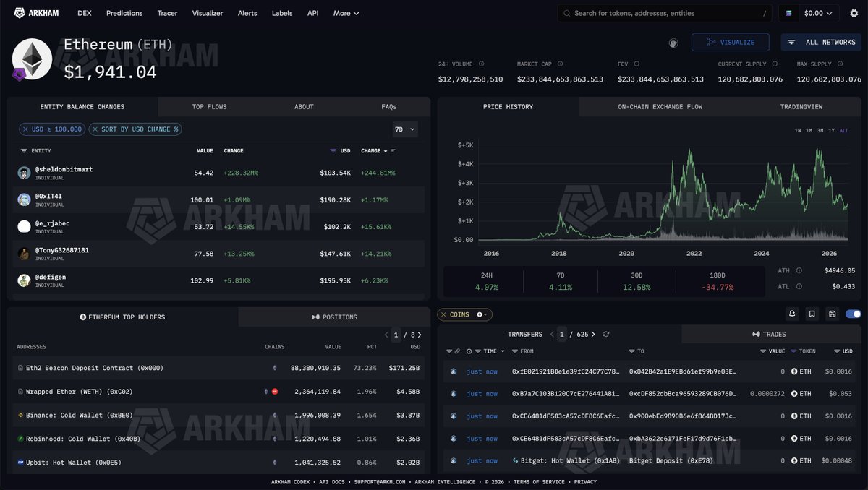This screenshot has height=490, width=868.
Task: Select the 3M chart range
Action: [820, 131]
